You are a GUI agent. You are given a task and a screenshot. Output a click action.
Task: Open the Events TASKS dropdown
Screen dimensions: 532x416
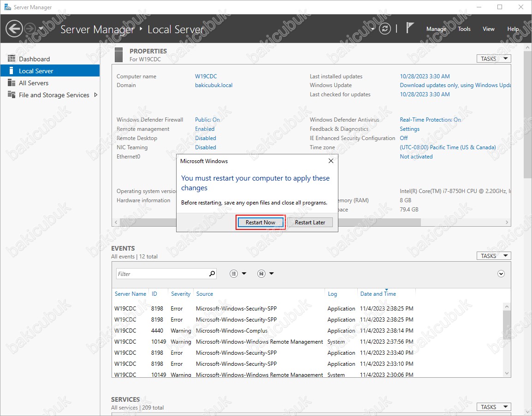pos(494,256)
